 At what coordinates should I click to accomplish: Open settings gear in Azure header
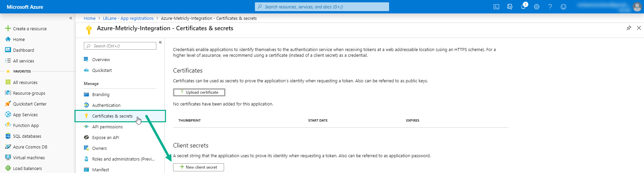tap(537, 7)
